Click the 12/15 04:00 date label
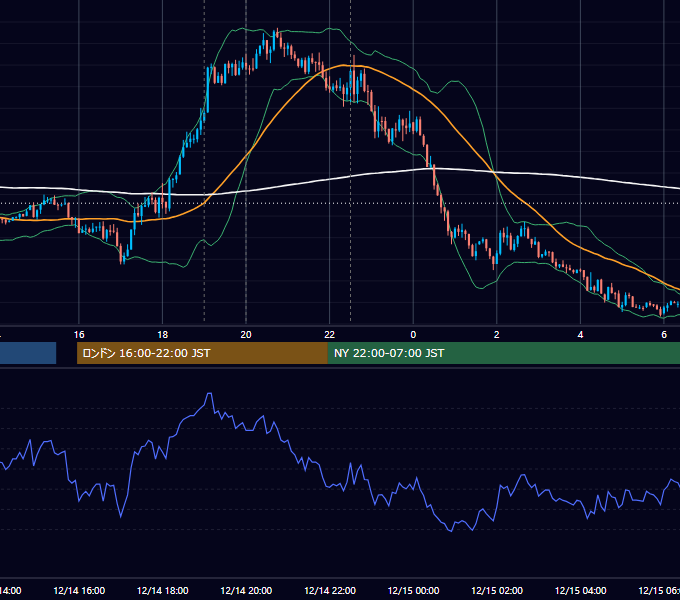680x600 pixels. [580, 591]
